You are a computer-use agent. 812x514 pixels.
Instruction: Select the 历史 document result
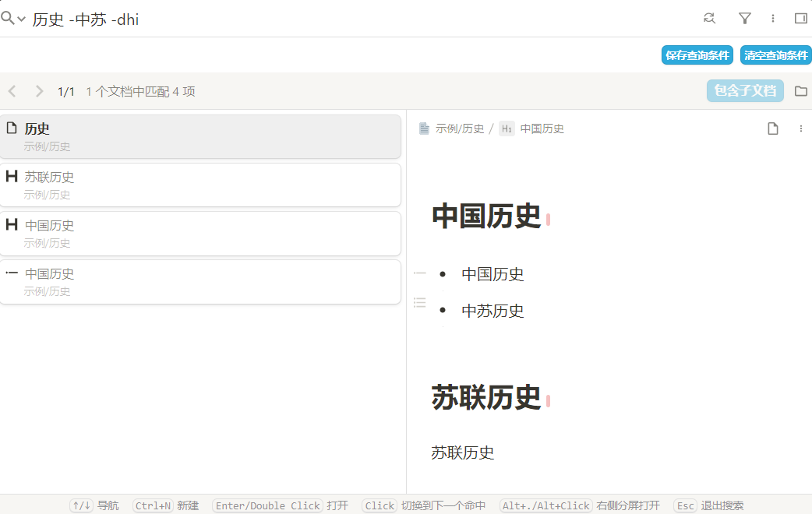click(200, 136)
